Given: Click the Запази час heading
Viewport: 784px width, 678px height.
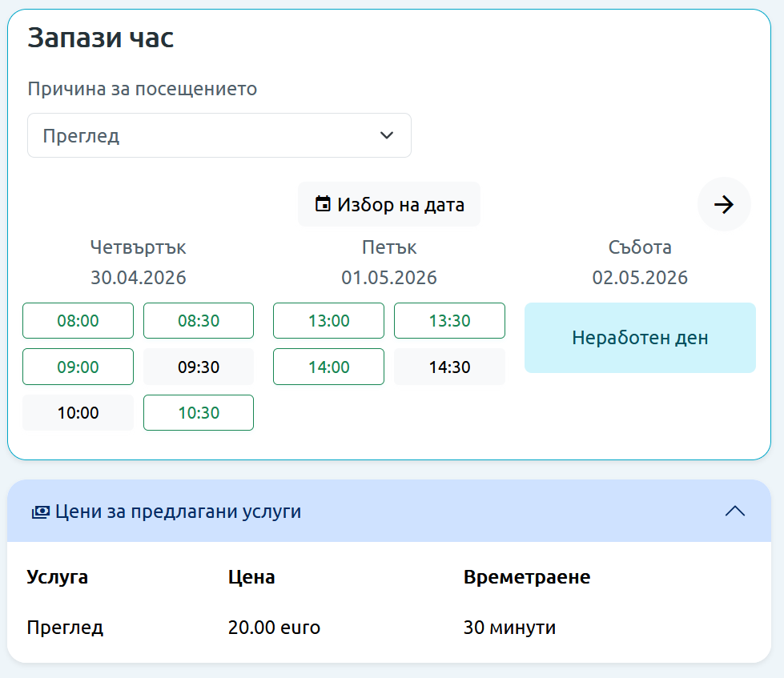Looking at the screenshot, I should point(100,38).
